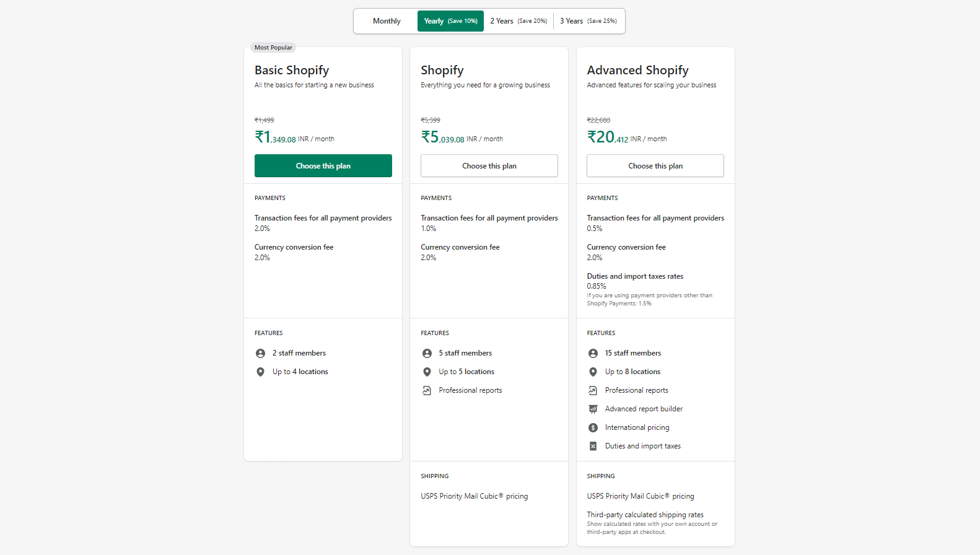Click Everything you need for a growing business
The height and width of the screenshot is (555, 980).
(x=485, y=85)
